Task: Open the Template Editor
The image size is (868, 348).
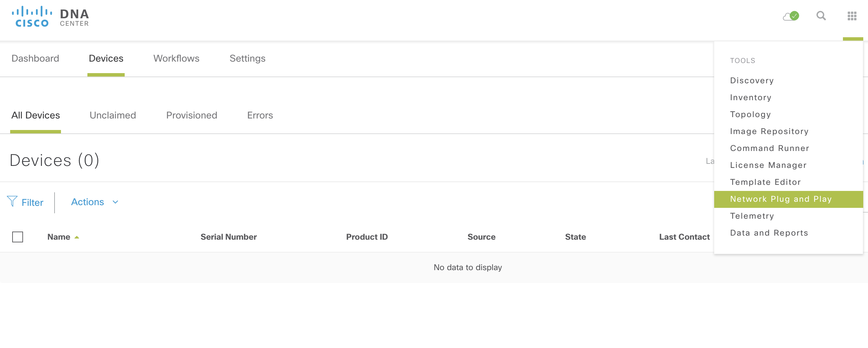Action: (x=765, y=182)
